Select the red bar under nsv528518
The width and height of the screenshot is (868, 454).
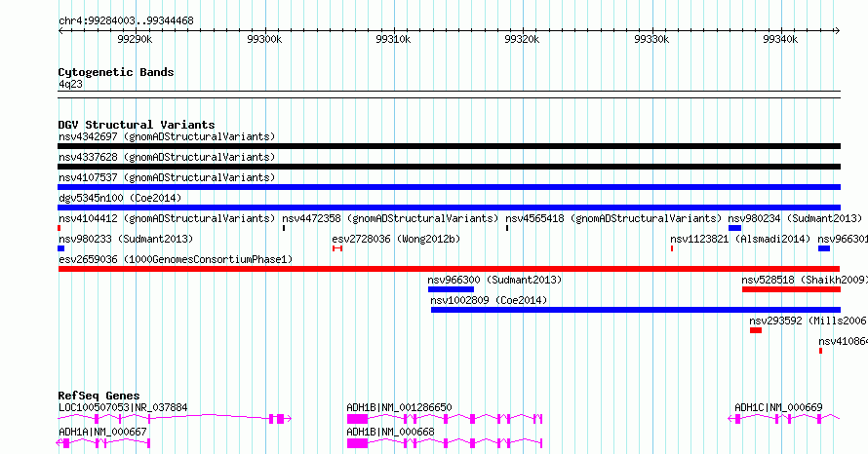click(792, 289)
